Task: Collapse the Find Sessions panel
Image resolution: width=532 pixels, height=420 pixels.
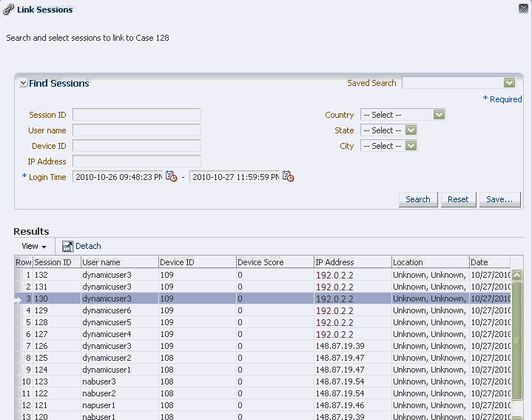Action: click(x=23, y=83)
